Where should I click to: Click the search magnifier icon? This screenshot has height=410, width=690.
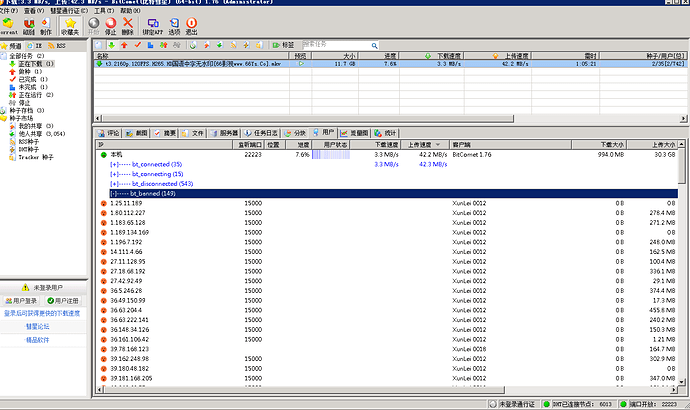coord(374,45)
